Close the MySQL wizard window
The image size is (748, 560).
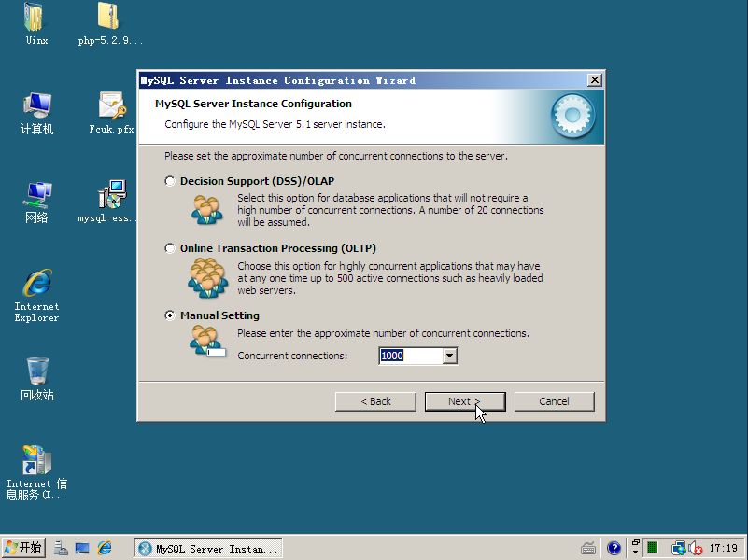pyautogui.click(x=595, y=80)
